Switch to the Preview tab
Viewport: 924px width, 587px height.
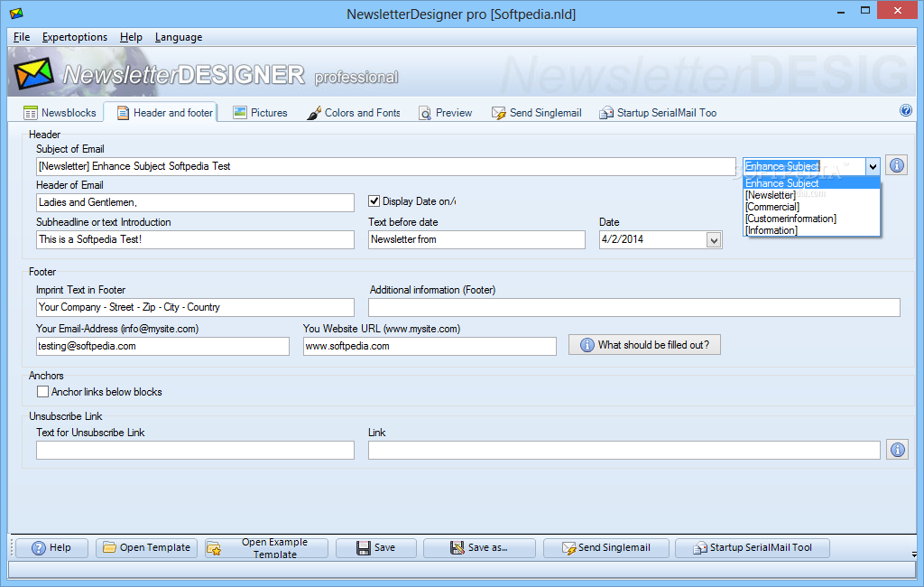pos(446,113)
